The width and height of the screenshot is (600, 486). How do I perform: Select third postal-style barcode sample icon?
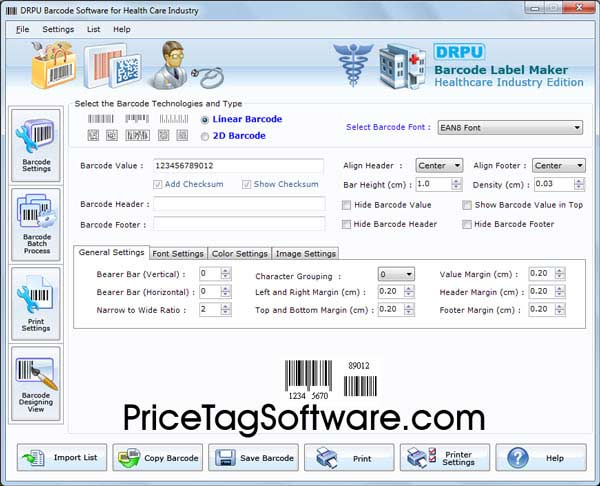(x=174, y=119)
